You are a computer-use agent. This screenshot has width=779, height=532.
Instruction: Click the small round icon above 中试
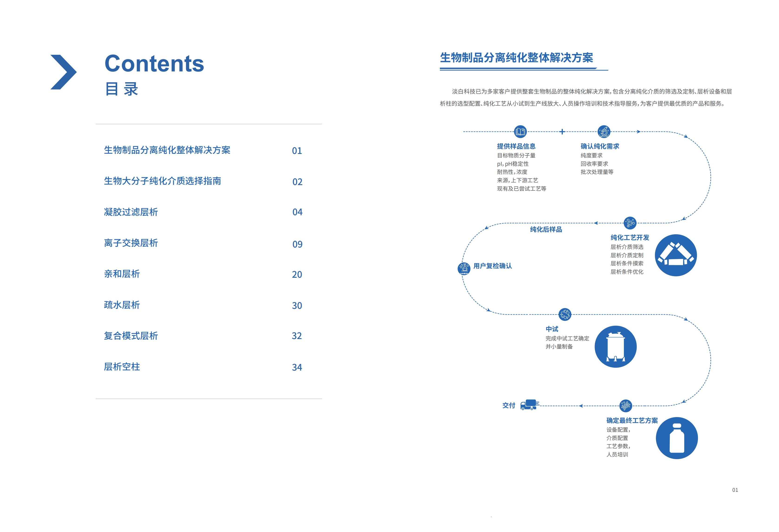click(x=565, y=314)
